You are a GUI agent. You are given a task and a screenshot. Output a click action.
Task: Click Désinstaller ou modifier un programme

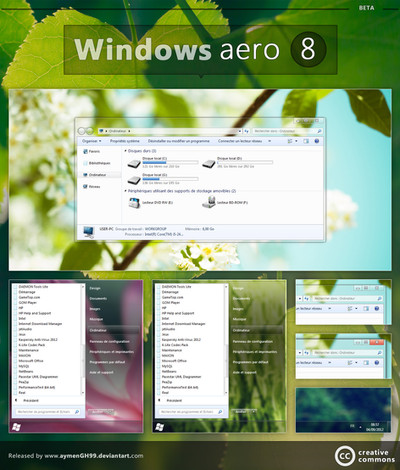(179, 141)
